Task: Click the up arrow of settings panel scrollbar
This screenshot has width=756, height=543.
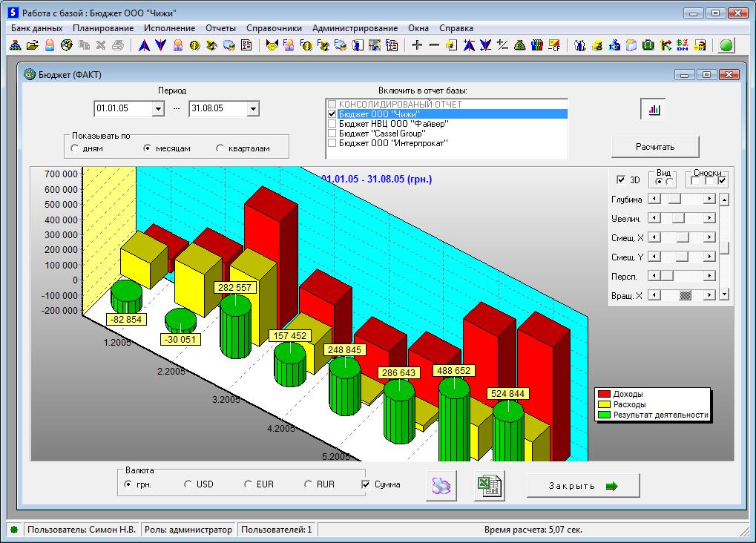Action: (723, 199)
